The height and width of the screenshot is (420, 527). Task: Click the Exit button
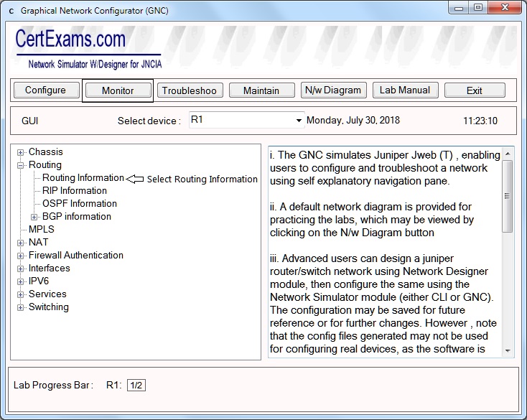click(475, 90)
